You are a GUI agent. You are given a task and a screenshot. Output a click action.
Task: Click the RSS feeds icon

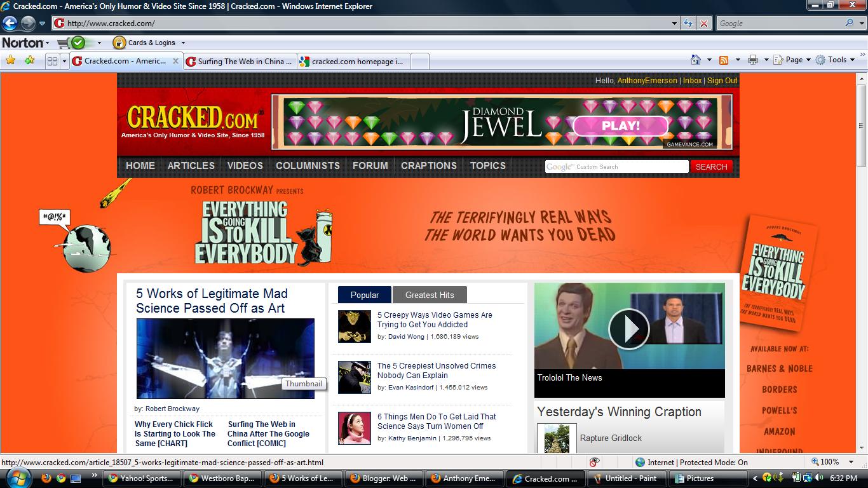(x=724, y=60)
